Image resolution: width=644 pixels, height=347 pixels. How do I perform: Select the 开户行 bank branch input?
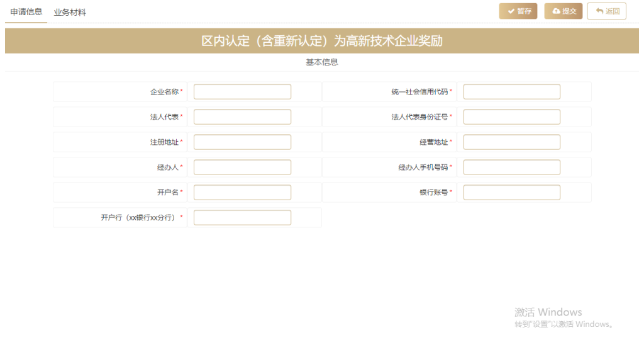point(242,217)
